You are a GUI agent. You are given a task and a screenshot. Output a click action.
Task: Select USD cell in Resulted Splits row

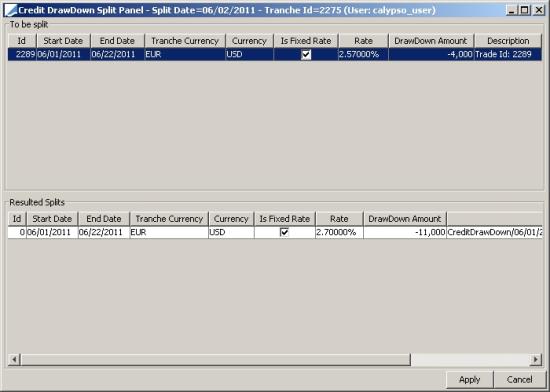pyautogui.click(x=231, y=232)
